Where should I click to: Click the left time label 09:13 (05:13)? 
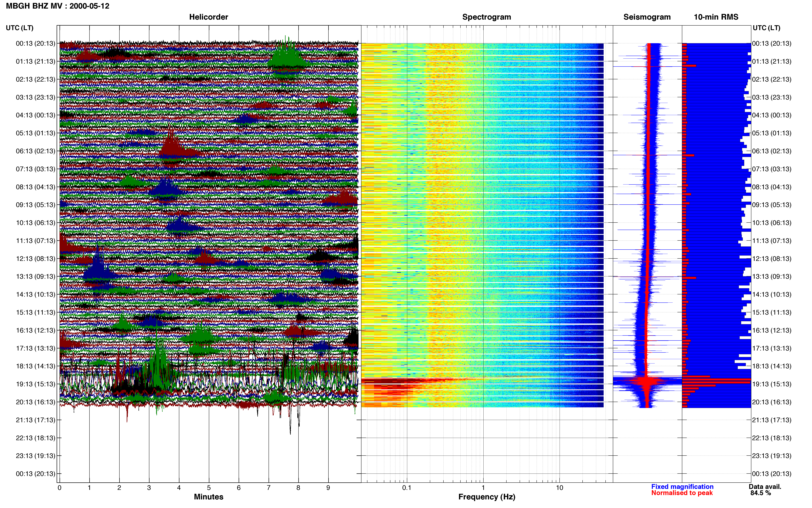pos(35,205)
